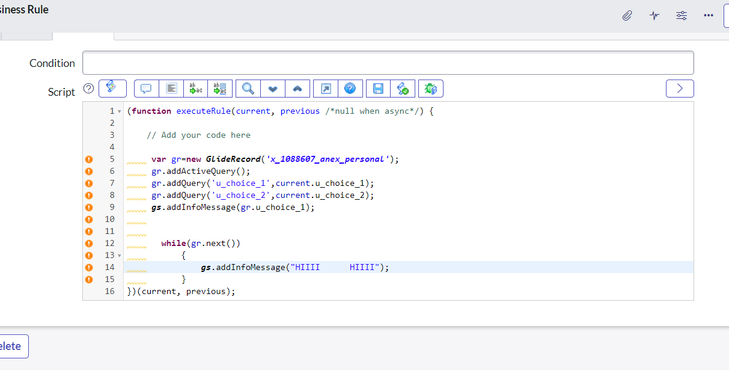729x370 pixels.
Task: Click the "HIIII HIIII" string
Action: [335, 267]
